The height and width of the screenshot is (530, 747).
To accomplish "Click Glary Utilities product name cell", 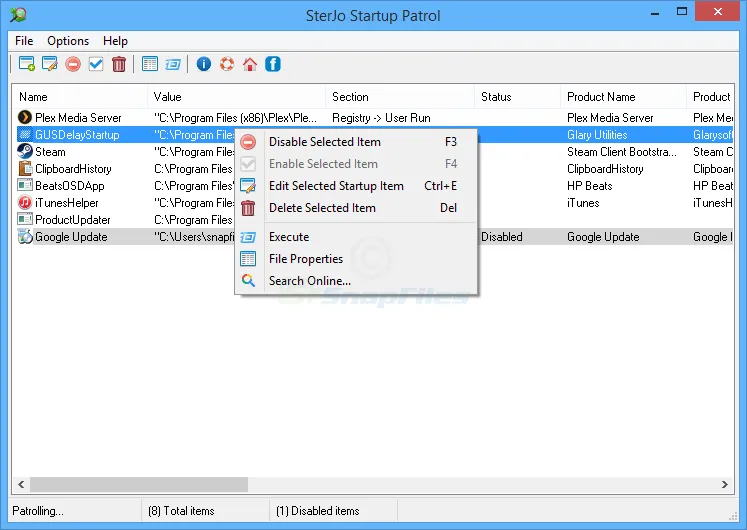I will [597, 135].
